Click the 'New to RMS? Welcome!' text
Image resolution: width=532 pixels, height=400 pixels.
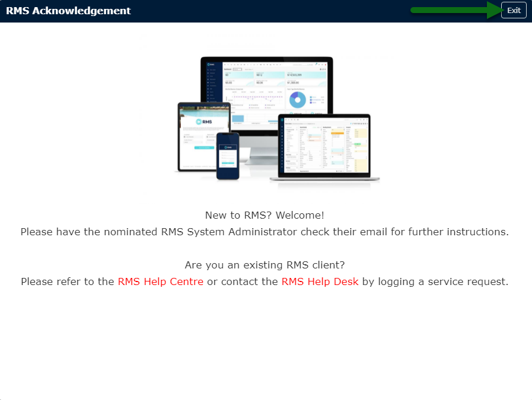265,215
